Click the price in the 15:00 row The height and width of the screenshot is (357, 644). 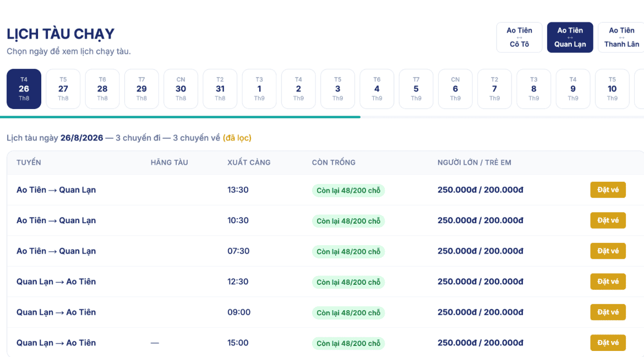click(x=480, y=343)
